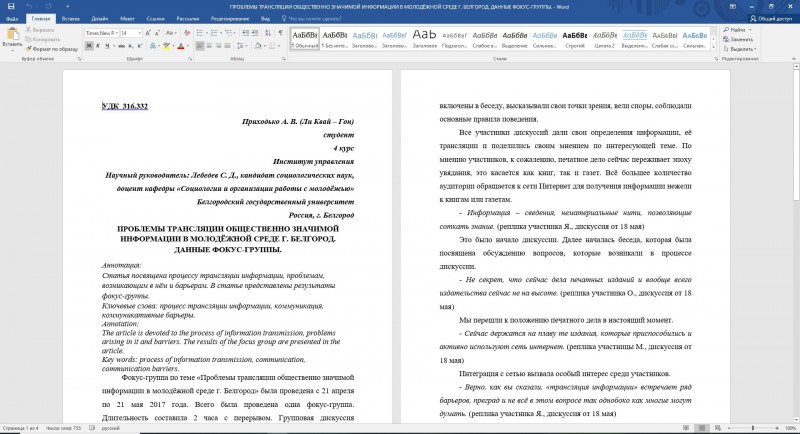Decrease font size with the small A icon
Screen dimensions: 800x434
(x=157, y=33)
